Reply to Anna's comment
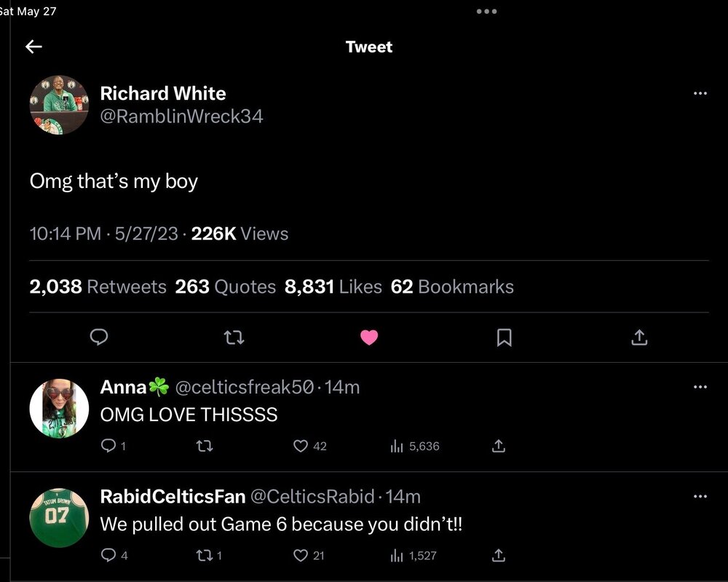This screenshot has height=582, width=728. tap(108, 446)
